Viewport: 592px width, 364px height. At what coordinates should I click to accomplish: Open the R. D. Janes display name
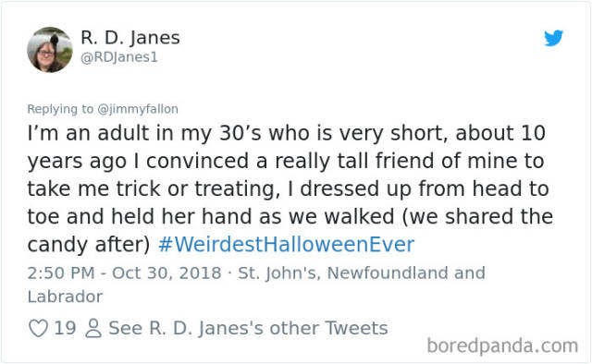[x=130, y=38]
